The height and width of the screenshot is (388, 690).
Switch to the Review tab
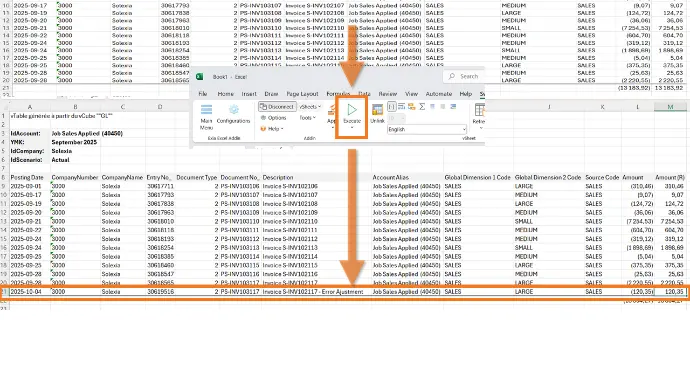coord(388,94)
